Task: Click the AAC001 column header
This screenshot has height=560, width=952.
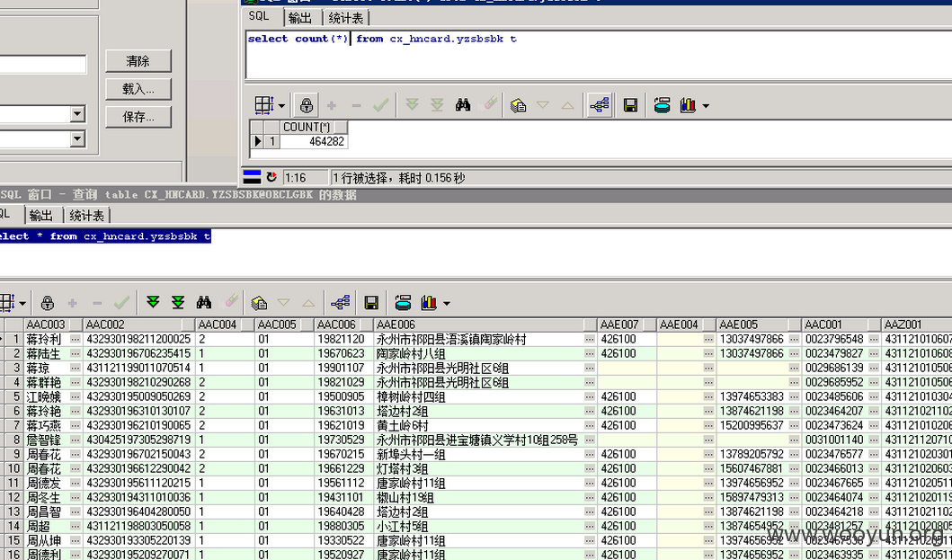Action: click(x=841, y=324)
